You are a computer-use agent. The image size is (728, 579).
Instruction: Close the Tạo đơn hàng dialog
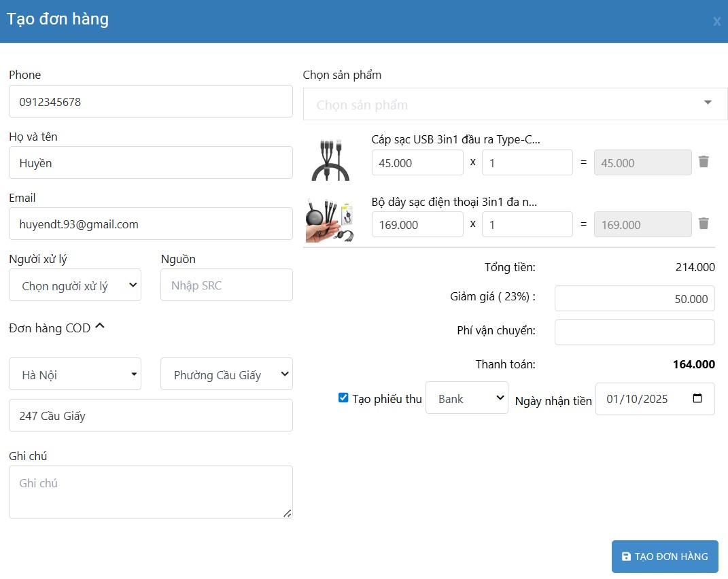click(x=716, y=22)
